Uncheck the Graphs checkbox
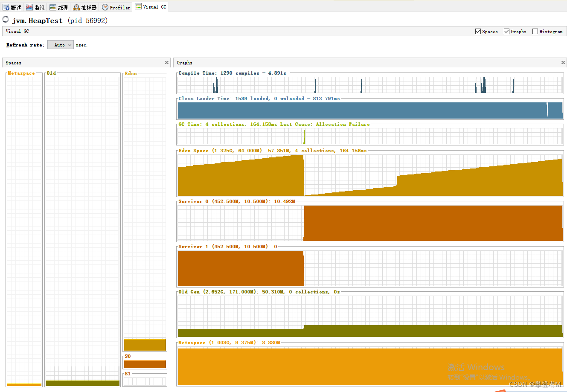Screen dimensions: 567x392 [506, 32]
